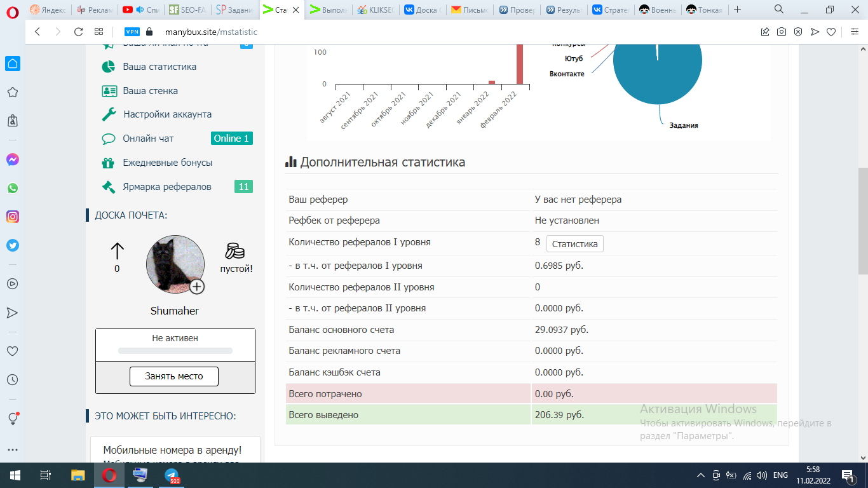The height and width of the screenshot is (488, 868).
Task: Click the Мобильные номера в аренду! ad
Action: [x=173, y=450]
